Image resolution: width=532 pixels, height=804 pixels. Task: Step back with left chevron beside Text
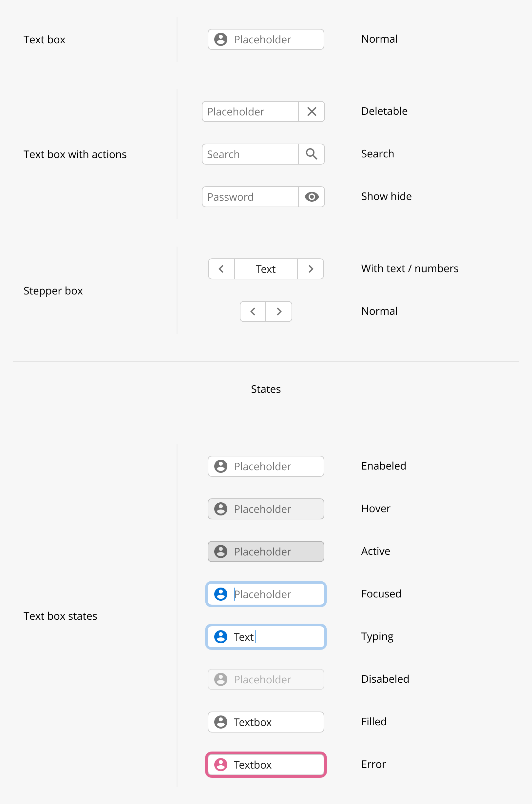[x=221, y=269]
